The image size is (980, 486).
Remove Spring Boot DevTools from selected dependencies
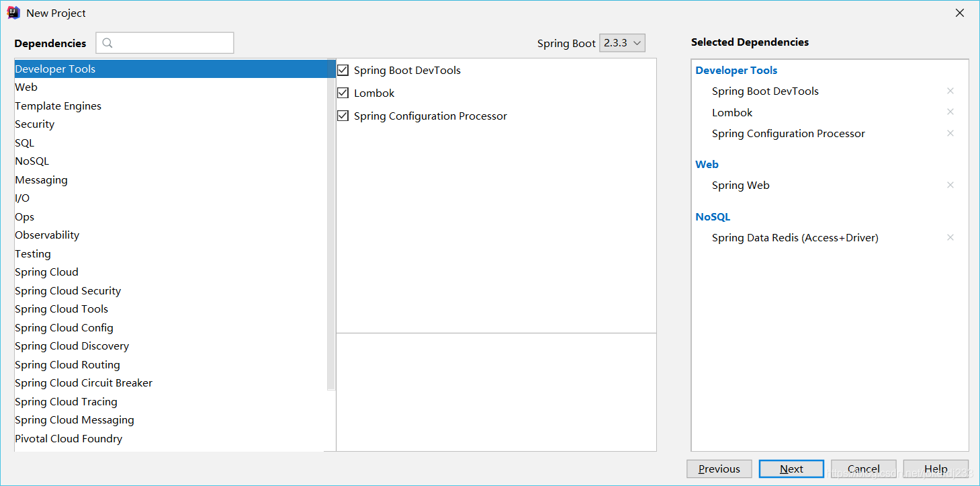(950, 91)
